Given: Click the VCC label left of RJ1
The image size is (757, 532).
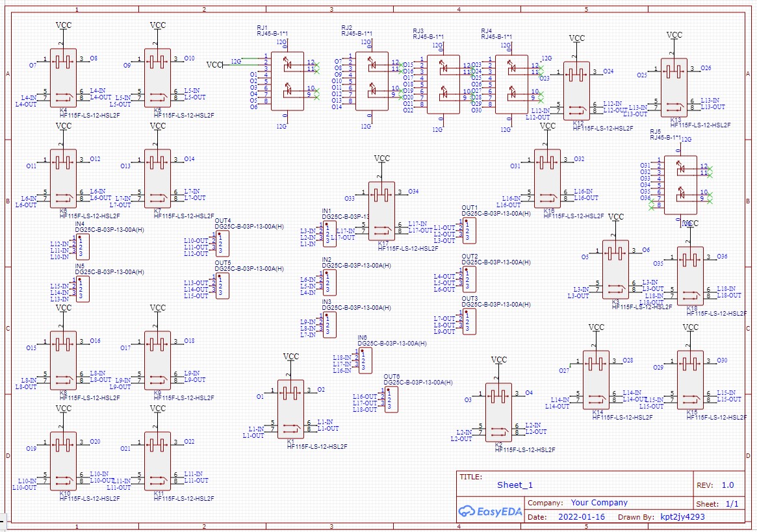Looking at the screenshot, I should coord(214,65).
